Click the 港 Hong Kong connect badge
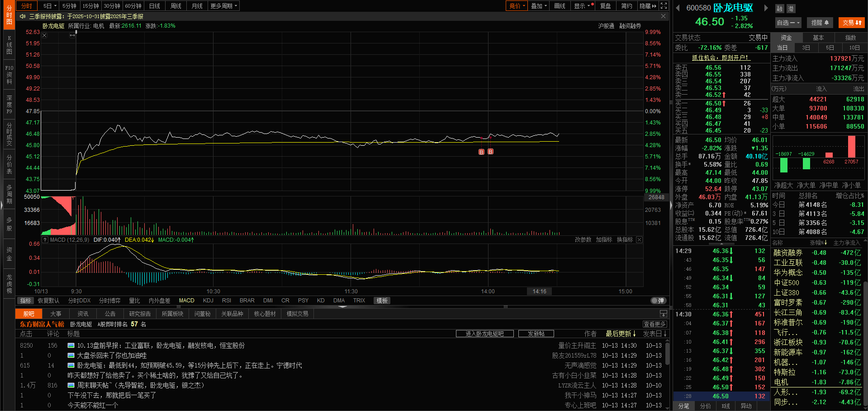The image size is (868, 411). click(x=791, y=9)
